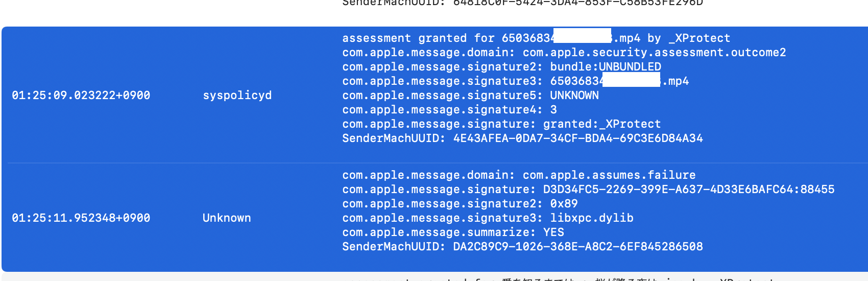The image size is (868, 281).
Task: Click the security.assessment.outcome2 domain line
Action: coord(564,53)
